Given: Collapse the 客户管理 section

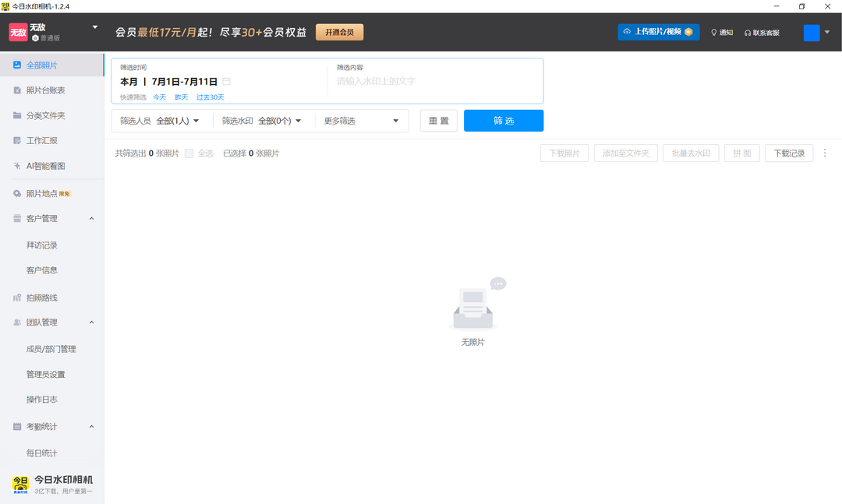Looking at the screenshot, I should coord(91,219).
